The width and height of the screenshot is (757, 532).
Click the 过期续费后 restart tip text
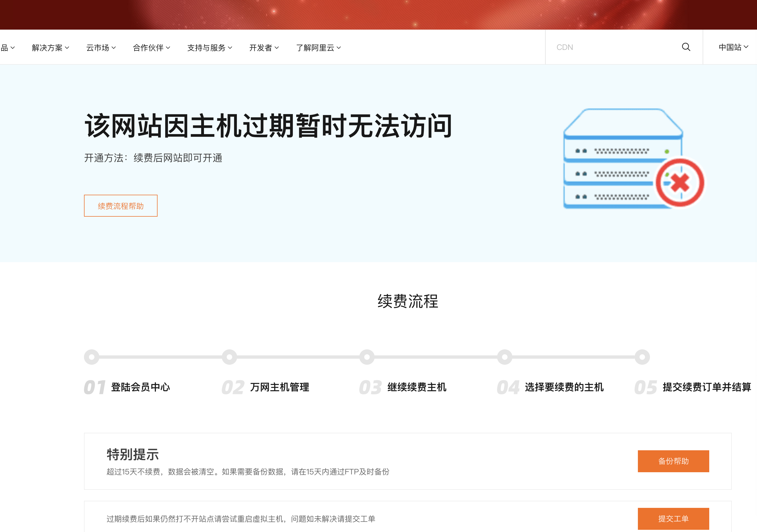click(x=241, y=519)
